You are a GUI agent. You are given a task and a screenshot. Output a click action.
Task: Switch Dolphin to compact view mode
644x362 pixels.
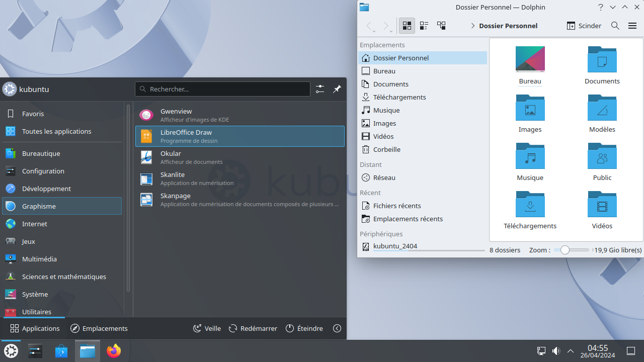424,26
